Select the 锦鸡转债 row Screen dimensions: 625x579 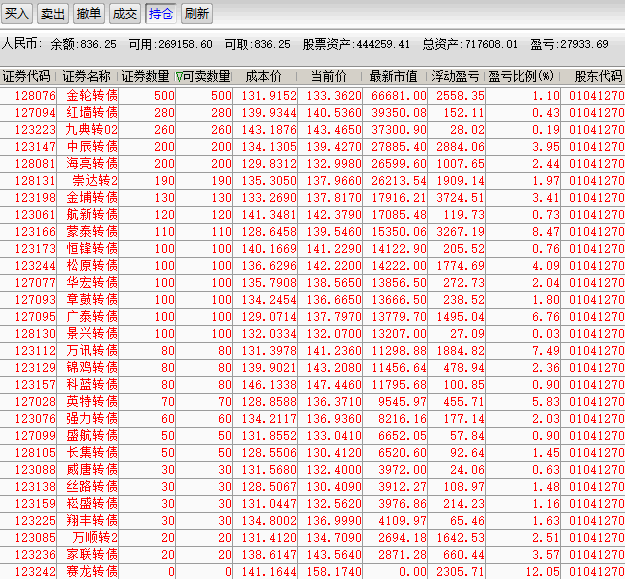pyautogui.click(x=312, y=368)
